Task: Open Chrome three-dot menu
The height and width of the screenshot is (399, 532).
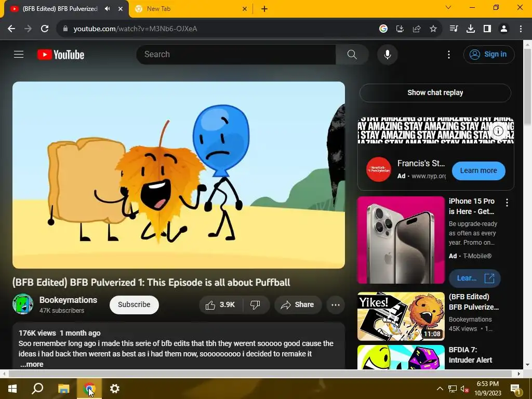Action: pyautogui.click(x=521, y=29)
